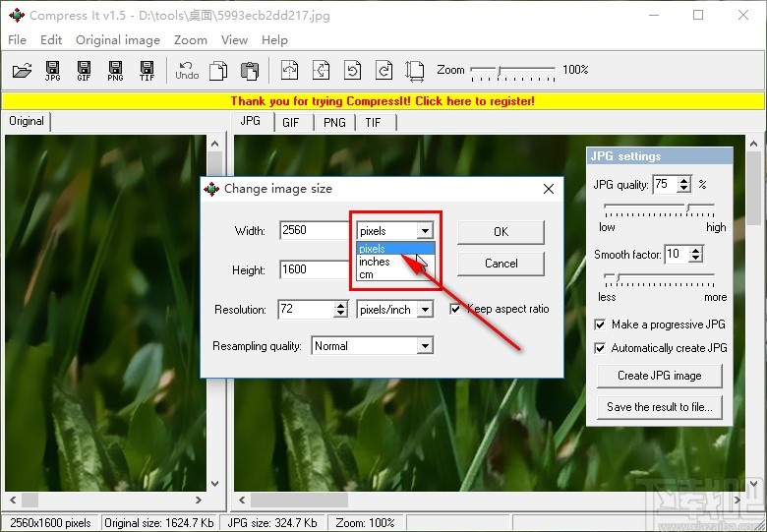The image size is (767, 532).
Task: Click the Height input field
Action: point(315,269)
